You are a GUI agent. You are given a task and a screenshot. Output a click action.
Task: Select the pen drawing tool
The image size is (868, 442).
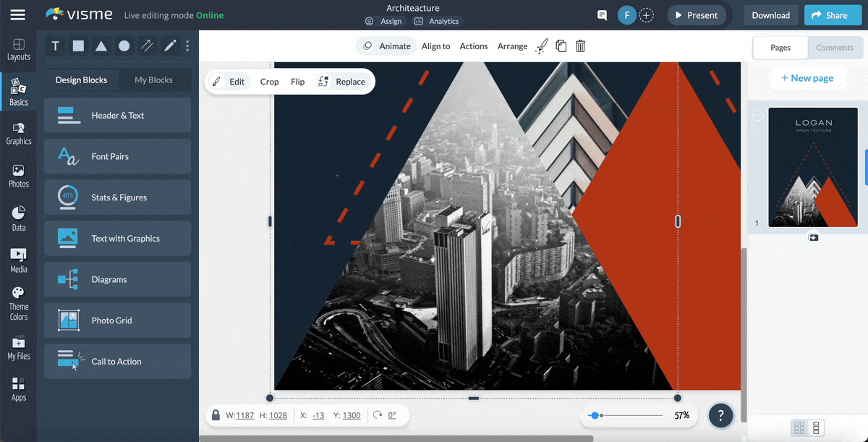pos(170,46)
